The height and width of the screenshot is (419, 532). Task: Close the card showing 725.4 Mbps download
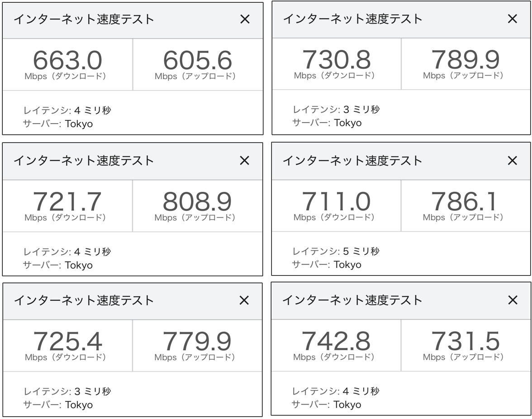click(244, 300)
